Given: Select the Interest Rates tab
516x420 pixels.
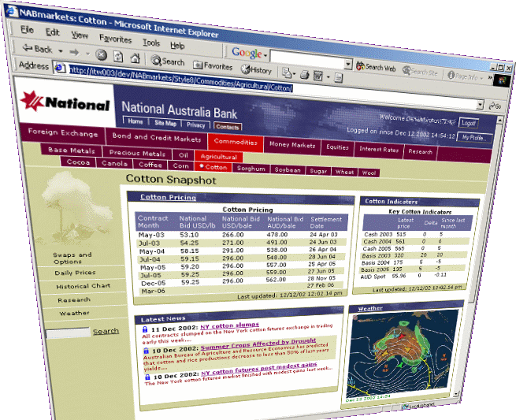Looking at the screenshot, I should [x=379, y=150].
